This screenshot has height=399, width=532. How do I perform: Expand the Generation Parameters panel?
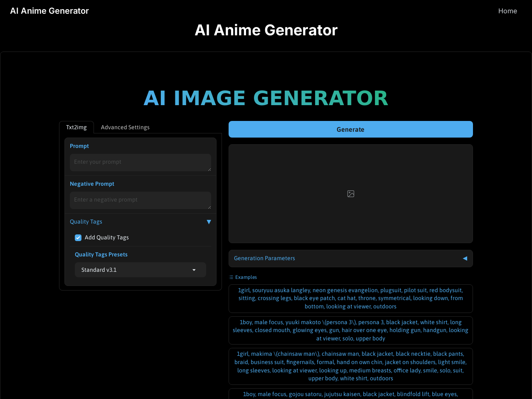(464, 258)
